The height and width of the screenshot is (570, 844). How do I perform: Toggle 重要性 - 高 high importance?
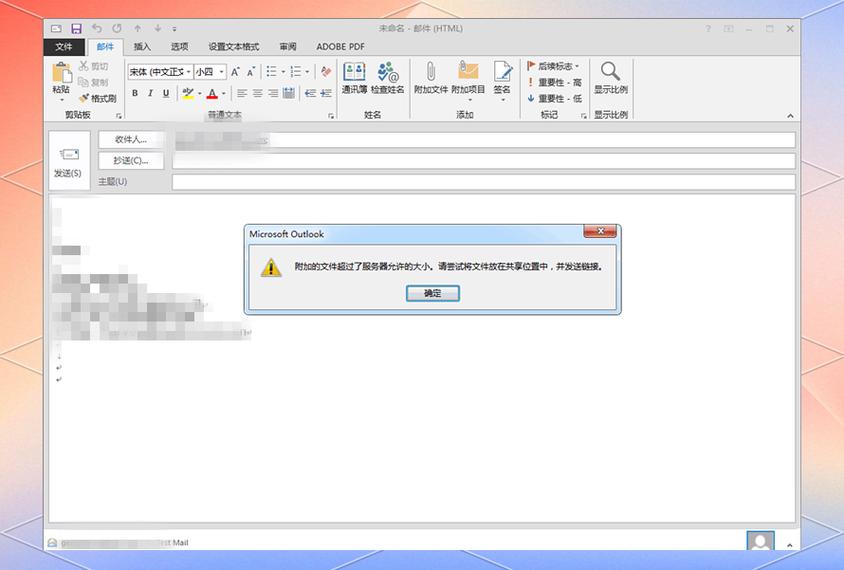[554, 82]
